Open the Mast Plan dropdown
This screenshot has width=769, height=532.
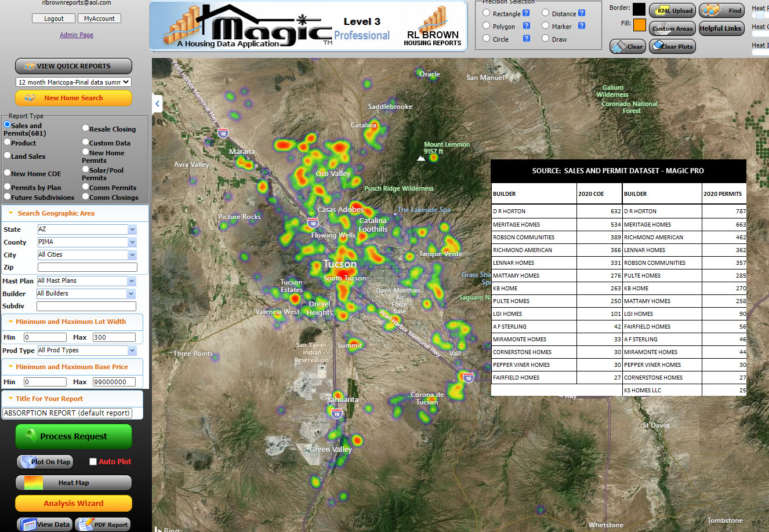132,281
